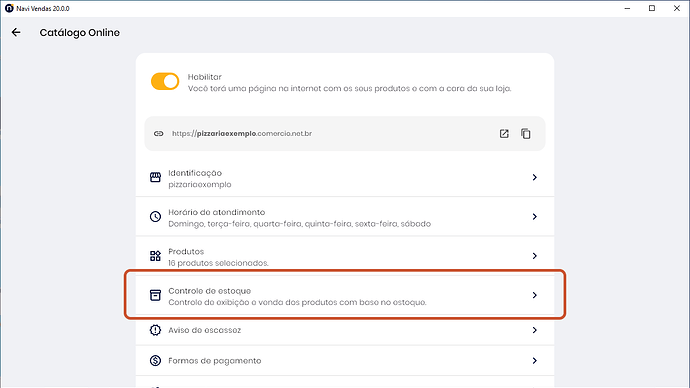Expand Controle de estoque chevron
Screen dimensions: 690x388
pos(535,295)
